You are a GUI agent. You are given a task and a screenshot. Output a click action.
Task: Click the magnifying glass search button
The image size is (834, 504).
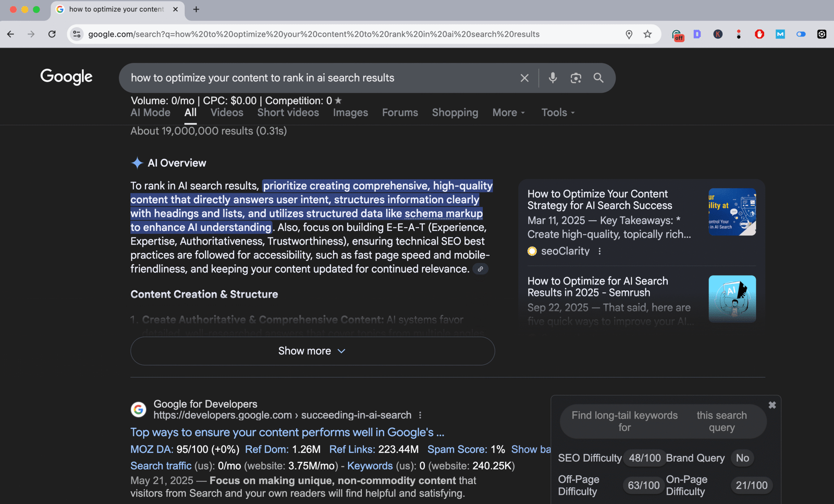[x=598, y=78]
